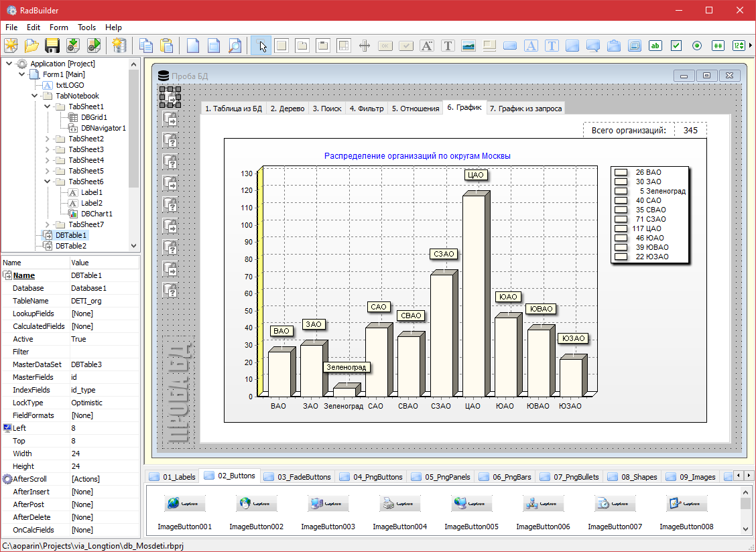Collapse the TabNotebook tree node
This screenshot has width=756, height=552.
[x=35, y=96]
